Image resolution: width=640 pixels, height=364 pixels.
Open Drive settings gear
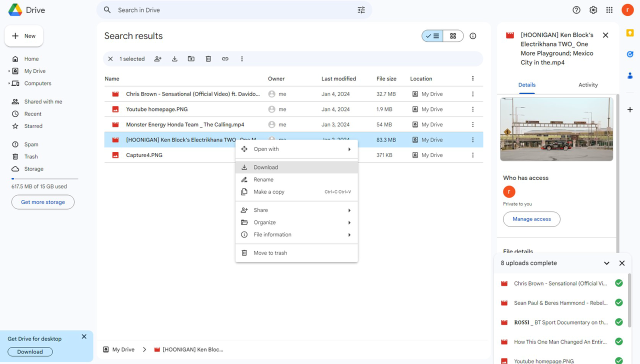coord(593,9)
